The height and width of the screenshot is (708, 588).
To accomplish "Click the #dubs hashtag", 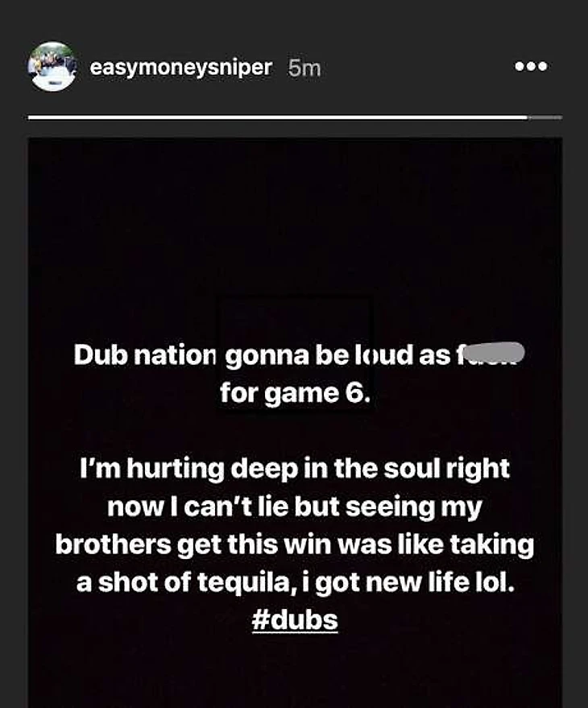I will coord(294,622).
